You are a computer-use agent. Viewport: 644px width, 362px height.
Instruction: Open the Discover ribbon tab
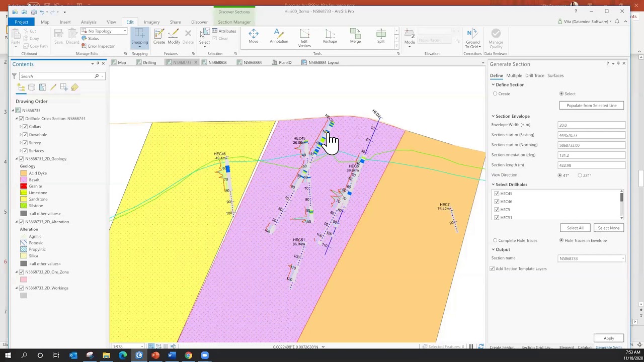[x=199, y=22]
